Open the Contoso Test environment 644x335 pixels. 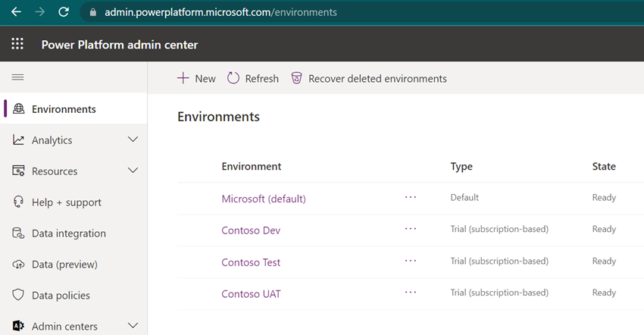click(x=251, y=262)
